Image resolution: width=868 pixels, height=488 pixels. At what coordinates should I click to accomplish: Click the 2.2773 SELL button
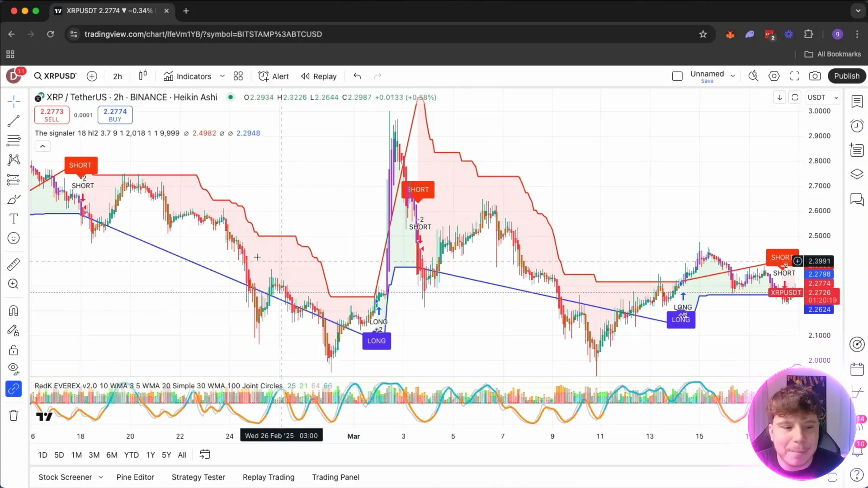(52, 115)
